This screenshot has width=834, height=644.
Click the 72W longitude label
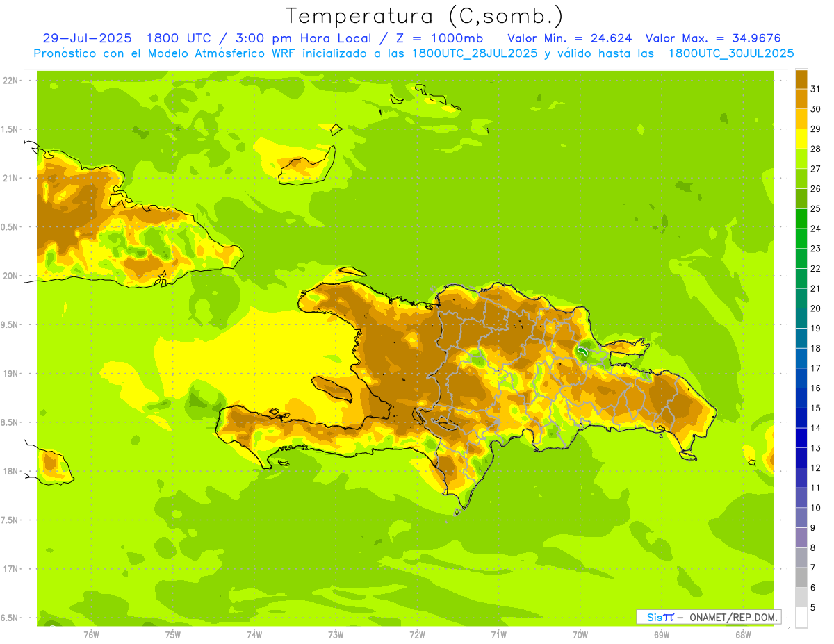point(417,634)
